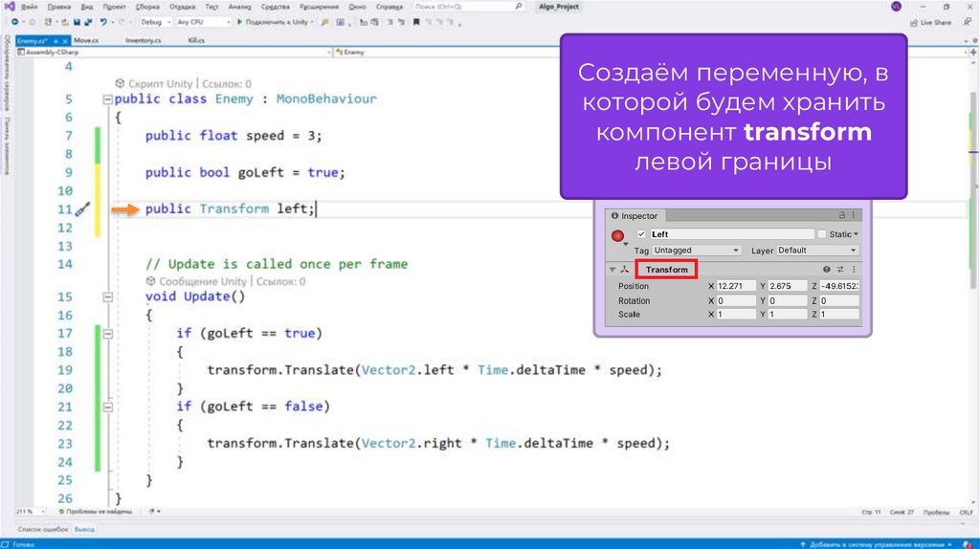
Task: Open the Tag Untagged dropdown
Action: click(697, 251)
